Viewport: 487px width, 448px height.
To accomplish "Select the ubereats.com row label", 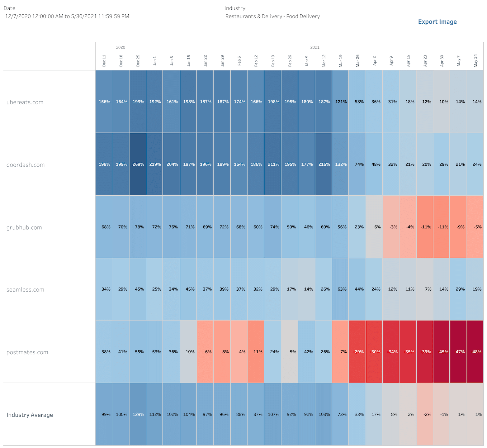I will pyautogui.click(x=25, y=102).
